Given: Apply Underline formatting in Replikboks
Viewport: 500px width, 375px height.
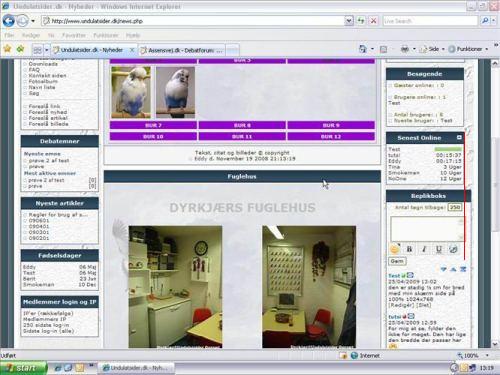Looking at the screenshot, I should [x=439, y=249].
